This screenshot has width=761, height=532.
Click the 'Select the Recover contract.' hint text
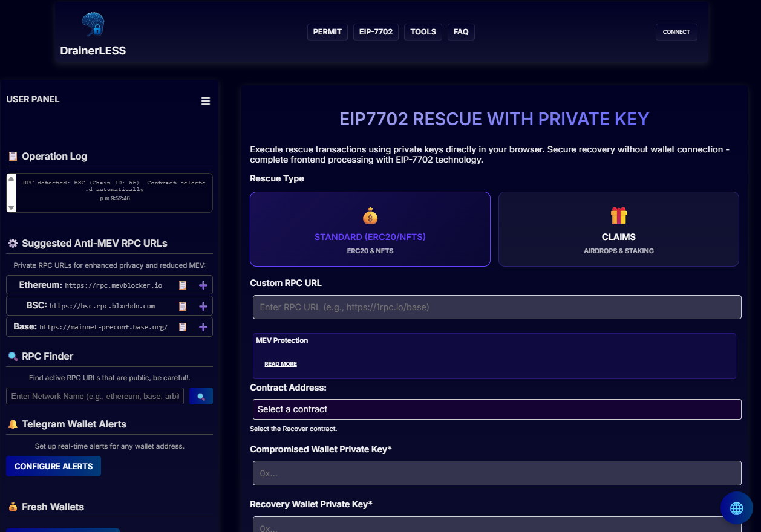point(293,429)
